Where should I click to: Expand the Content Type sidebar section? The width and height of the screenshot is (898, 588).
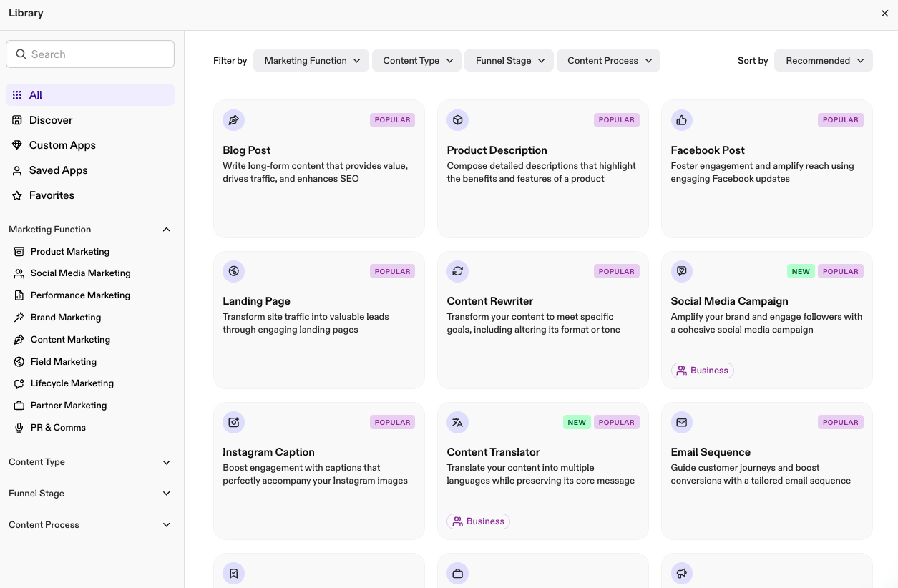point(167,462)
